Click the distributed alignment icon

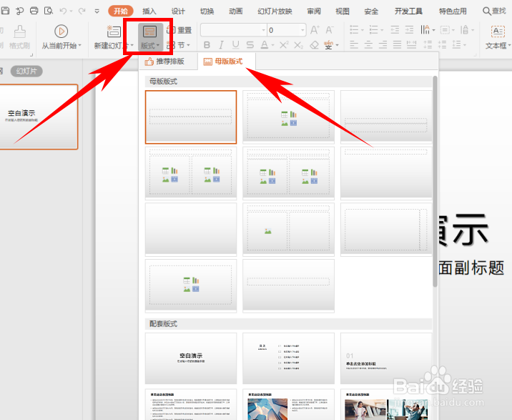coord(411,45)
